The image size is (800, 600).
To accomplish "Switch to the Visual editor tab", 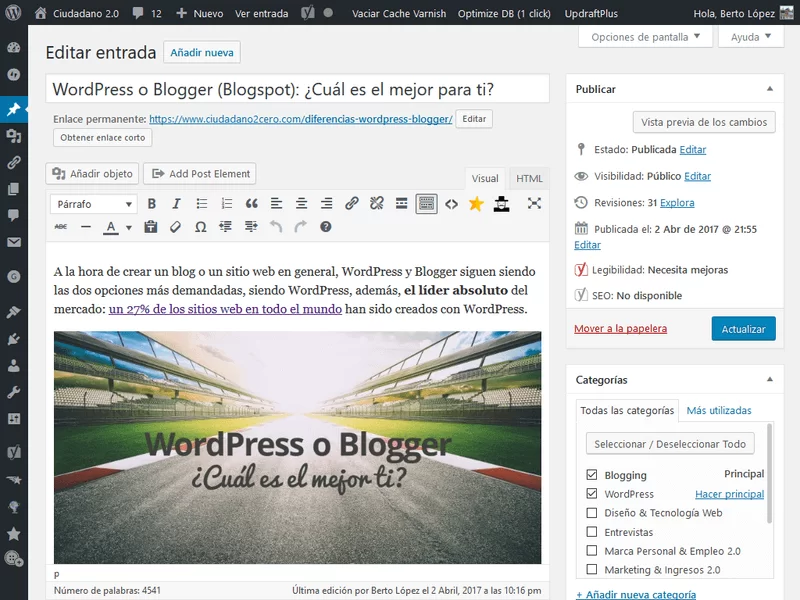I will (x=485, y=179).
